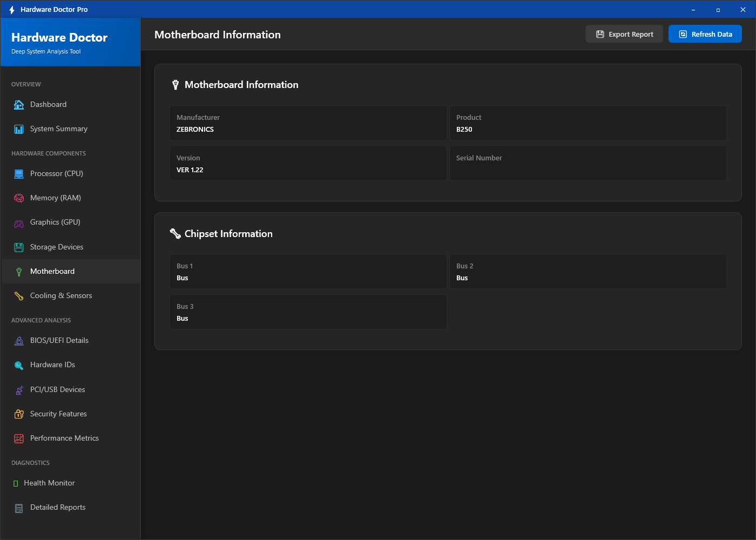756x540 pixels.
Task: Click the Security Features lock icon
Action: point(19,414)
